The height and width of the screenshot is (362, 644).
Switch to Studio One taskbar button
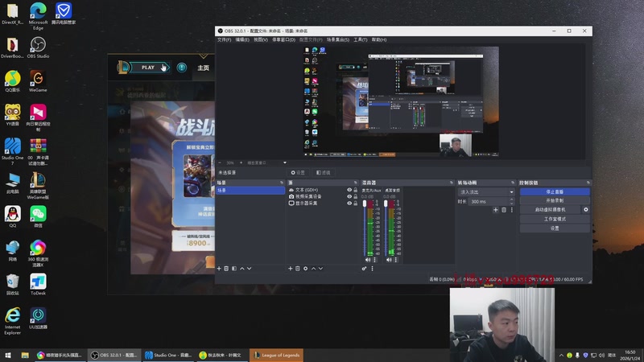click(168, 356)
